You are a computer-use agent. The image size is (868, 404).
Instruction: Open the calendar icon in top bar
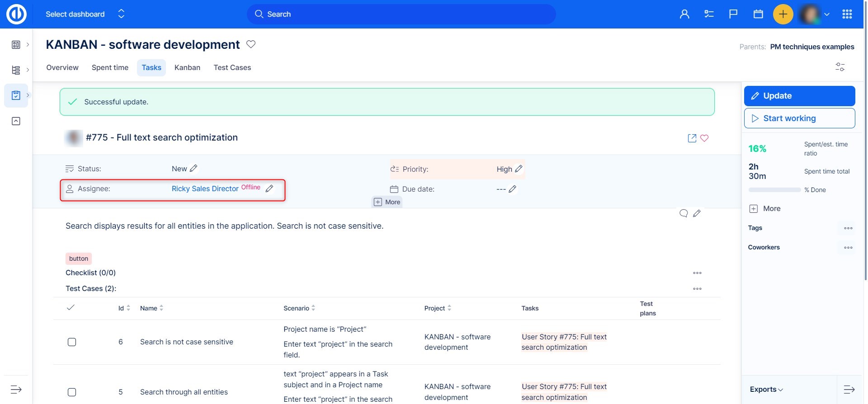pos(758,14)
